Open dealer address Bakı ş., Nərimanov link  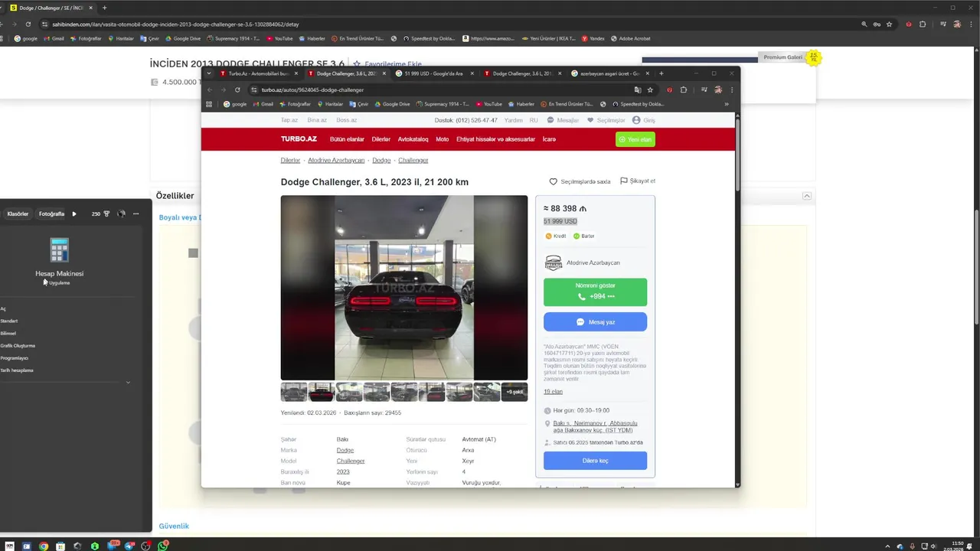595,426
